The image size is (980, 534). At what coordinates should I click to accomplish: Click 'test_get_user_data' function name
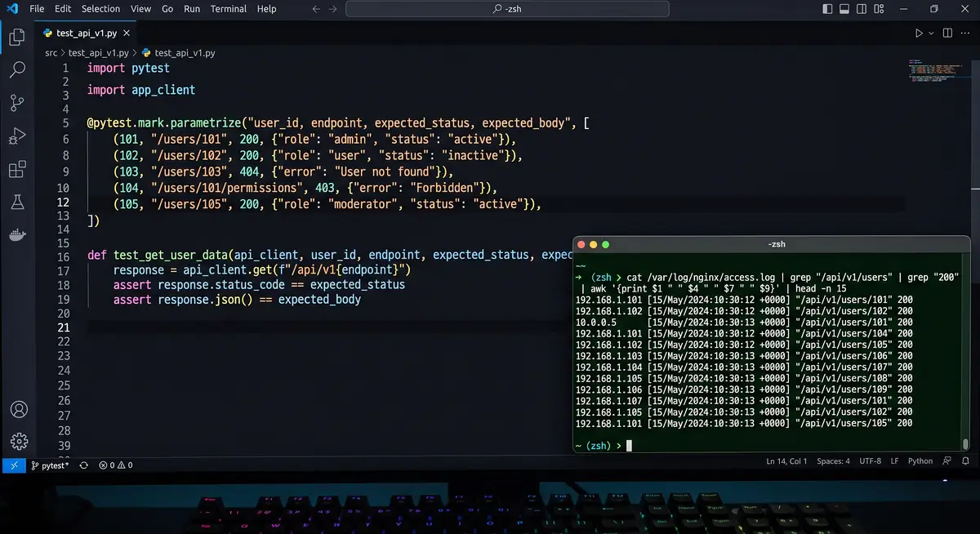click(171, 255)
